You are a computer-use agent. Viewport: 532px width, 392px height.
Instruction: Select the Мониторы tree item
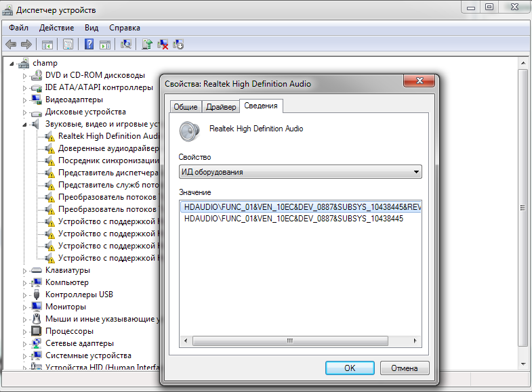pyautogui.click(x=66, y=307)
